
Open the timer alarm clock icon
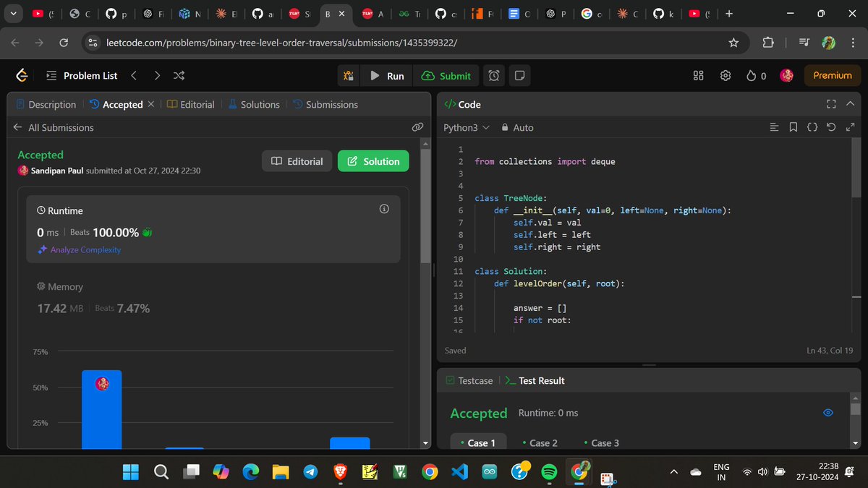pyautogui.click(x=494, y=75)
